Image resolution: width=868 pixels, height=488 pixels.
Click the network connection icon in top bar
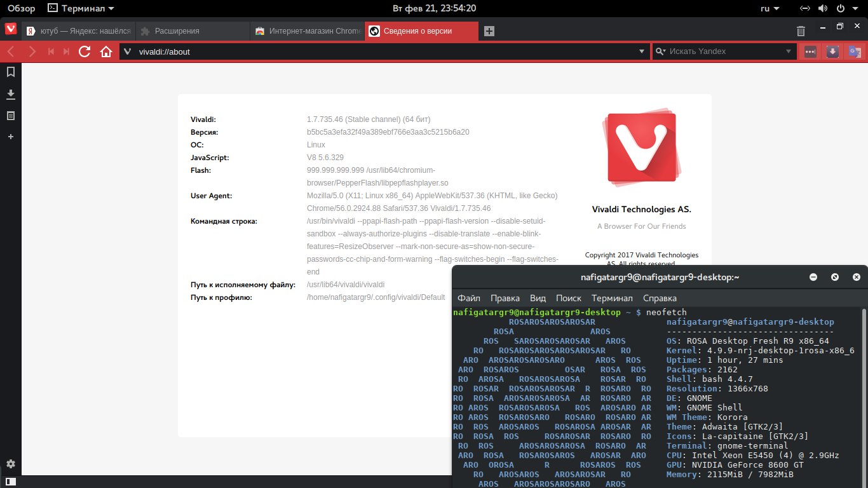click(805, 8)
